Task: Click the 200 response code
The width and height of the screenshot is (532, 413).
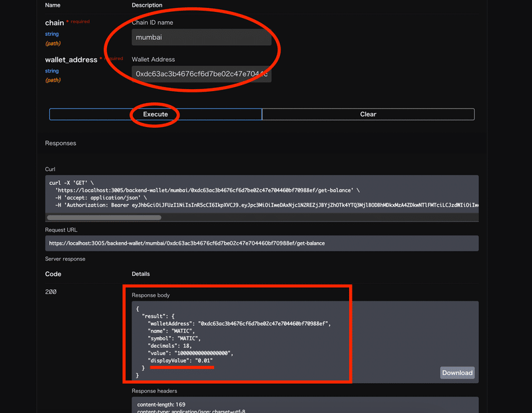Action: pos(51,292)
